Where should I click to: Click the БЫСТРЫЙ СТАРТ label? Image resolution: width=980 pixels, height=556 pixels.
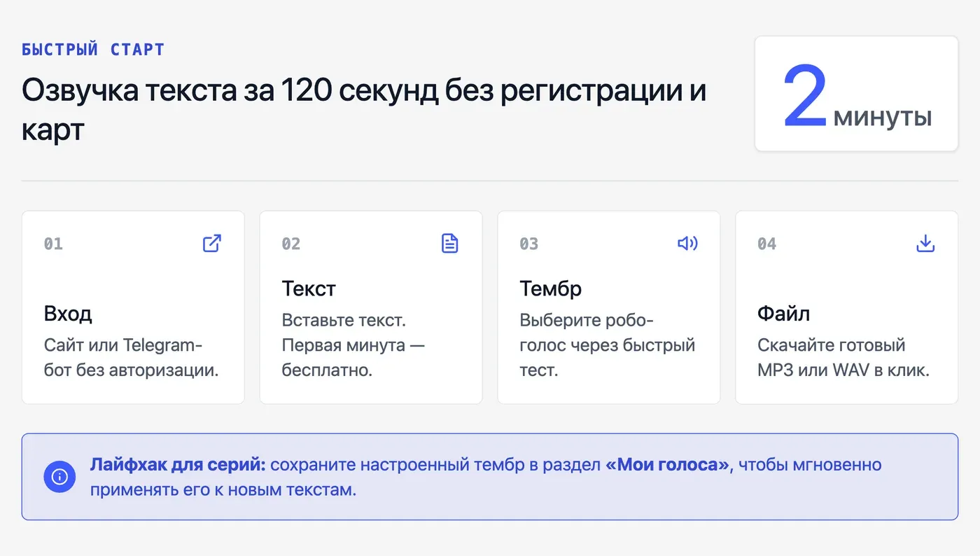point(93,50)
